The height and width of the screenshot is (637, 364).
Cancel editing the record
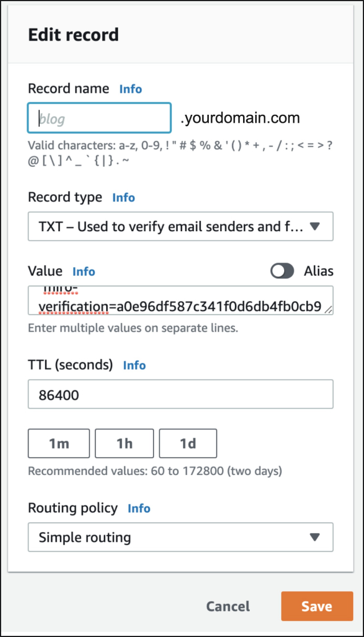point(228,606)
